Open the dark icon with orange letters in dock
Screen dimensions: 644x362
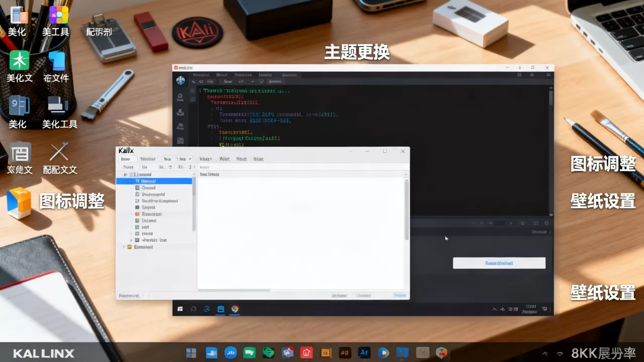pos(345,353)
